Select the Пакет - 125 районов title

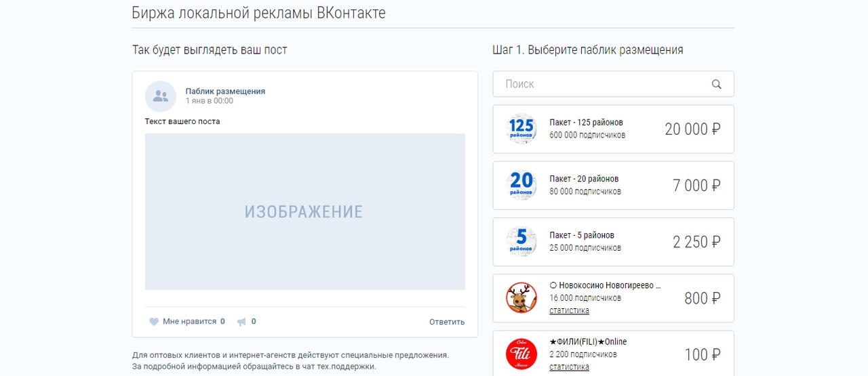[586, 123]
